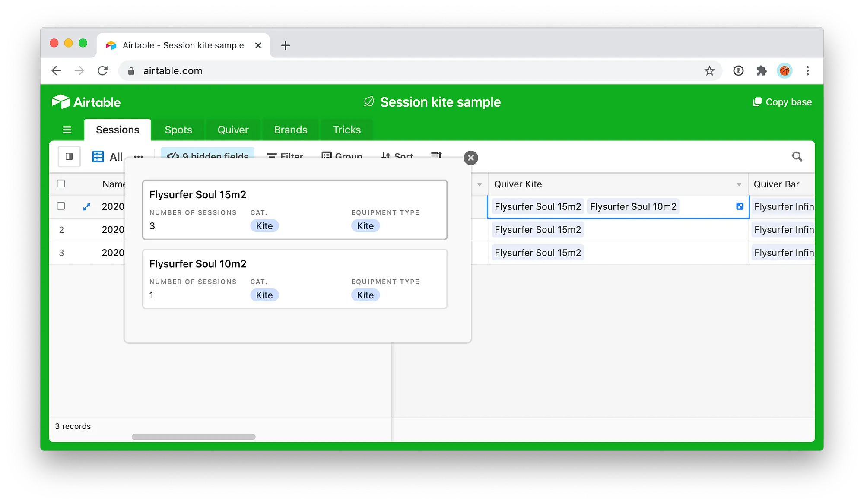The width and height of the screenshot is (864, 504).
Task: Close the Airtable browser tab
Action: point(258,45)
